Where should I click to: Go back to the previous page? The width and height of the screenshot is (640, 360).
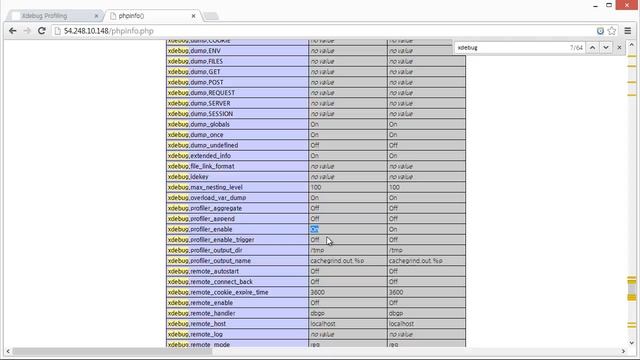(x=13, y=31)
